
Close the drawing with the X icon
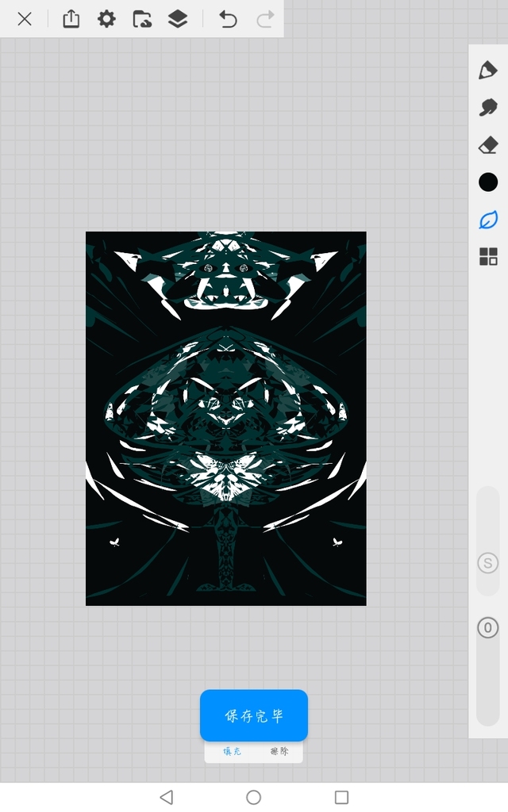pos(25,19)
